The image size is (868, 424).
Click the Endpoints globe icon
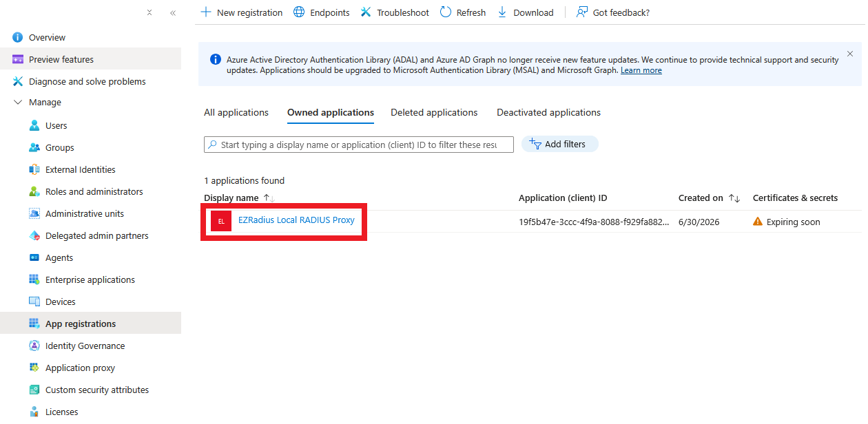click(x=299, y=12)
